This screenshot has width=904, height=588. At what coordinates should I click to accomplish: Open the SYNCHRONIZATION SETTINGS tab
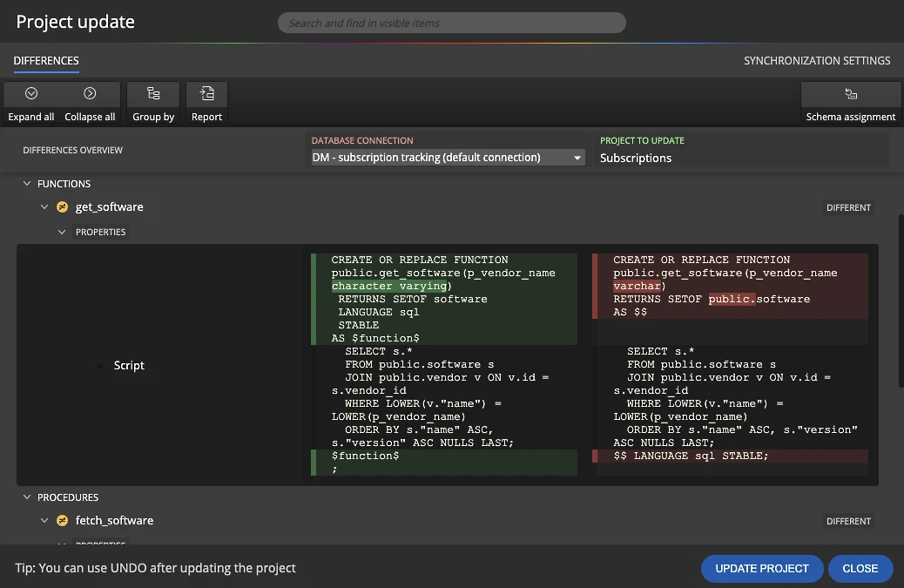817,60
